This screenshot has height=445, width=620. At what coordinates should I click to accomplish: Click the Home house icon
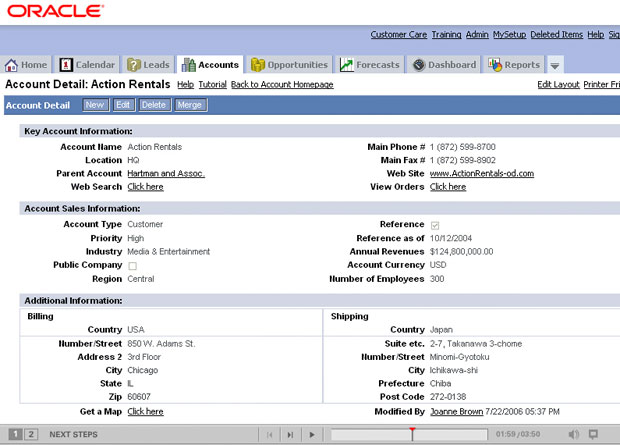click(x=11, y=65)
